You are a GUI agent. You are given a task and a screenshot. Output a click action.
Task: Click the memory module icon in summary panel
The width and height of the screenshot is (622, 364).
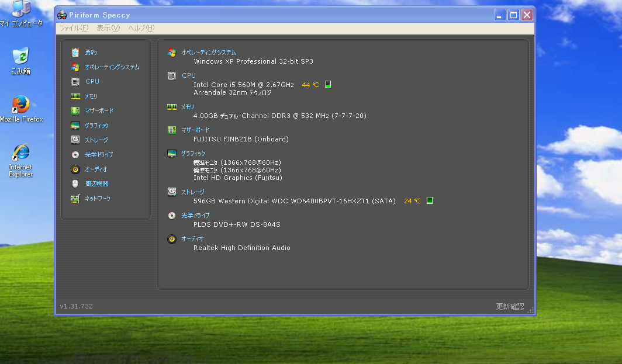tap(172, 107)
